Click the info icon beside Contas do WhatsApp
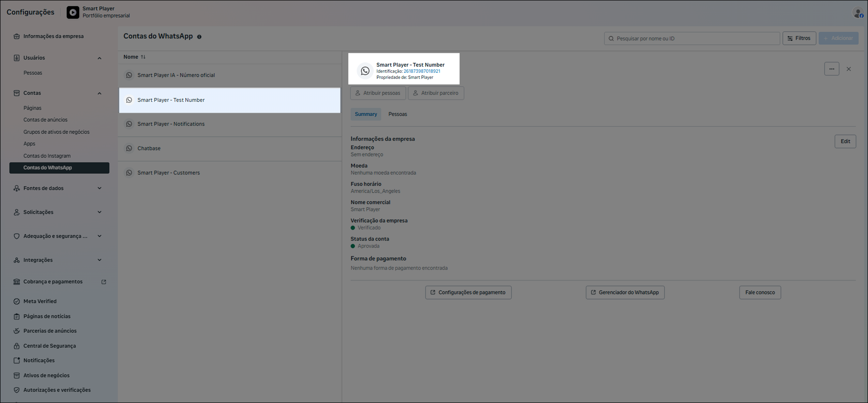 [199, 37]
